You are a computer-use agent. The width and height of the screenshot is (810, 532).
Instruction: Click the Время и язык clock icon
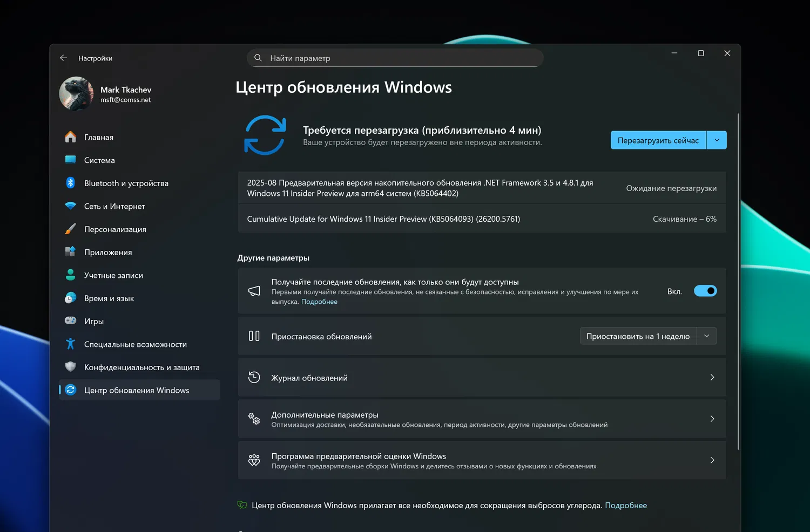click(70, 298)
